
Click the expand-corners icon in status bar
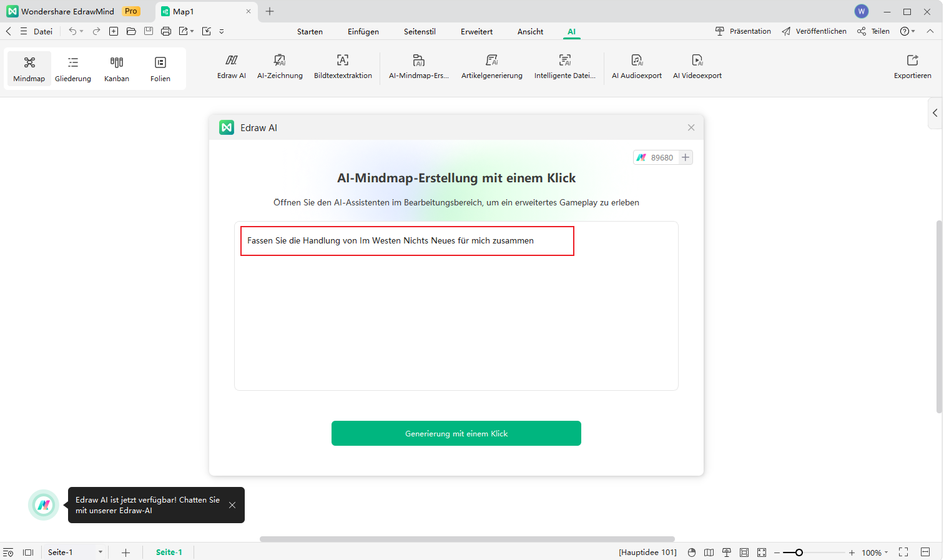[x=762, y=553]
